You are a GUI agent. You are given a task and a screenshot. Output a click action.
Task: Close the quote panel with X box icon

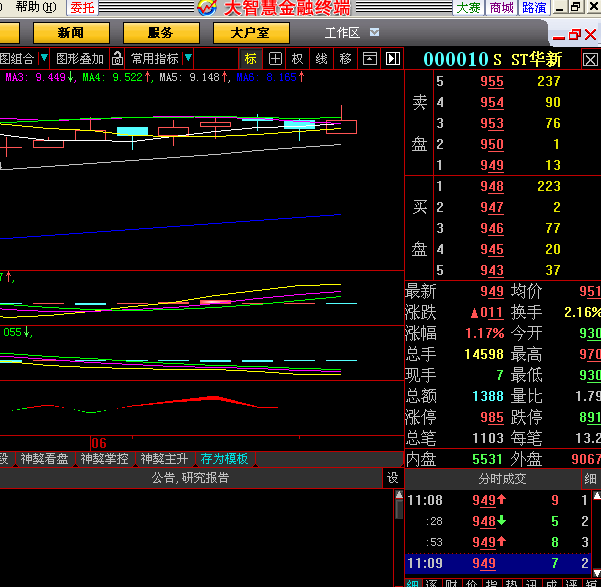[x=590, y=60]
